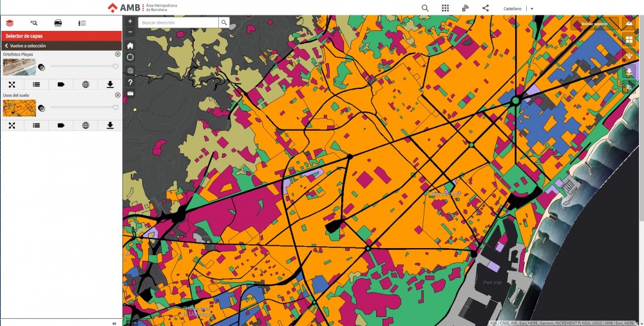Image resolution: width=644 pixels, height=326 pixels.
Task: Click the XY coordinate search icon
Action: [x=33, y=23]
